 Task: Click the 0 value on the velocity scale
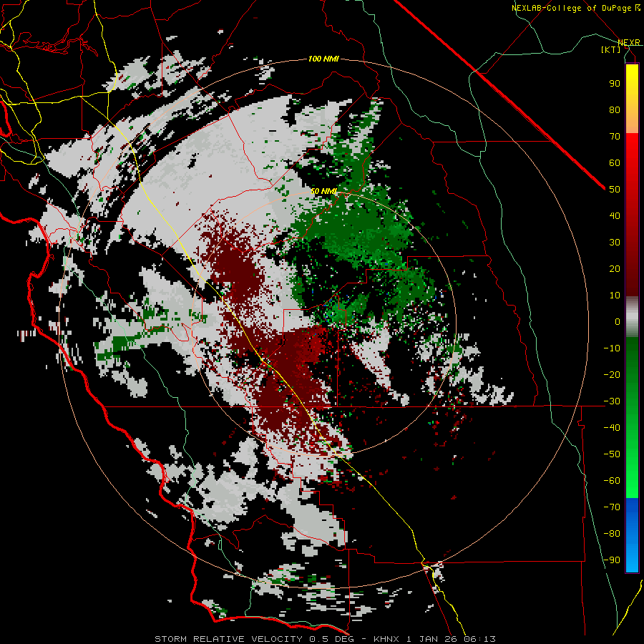618,322
